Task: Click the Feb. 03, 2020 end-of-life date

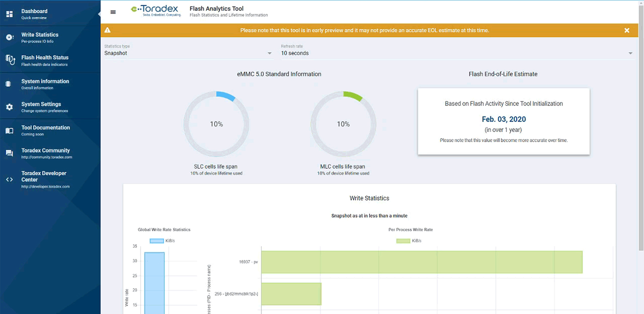Action: point(504,119)
